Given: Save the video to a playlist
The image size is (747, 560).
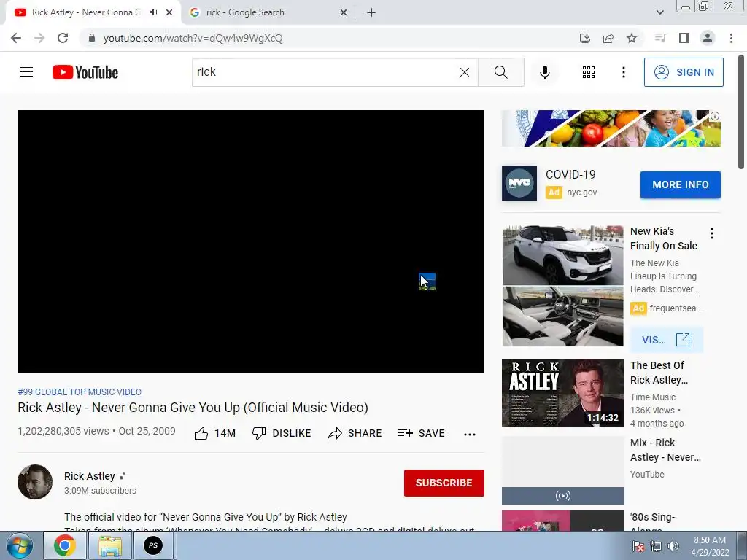Looking at the screenshot, I should click(x=422, y=433).
